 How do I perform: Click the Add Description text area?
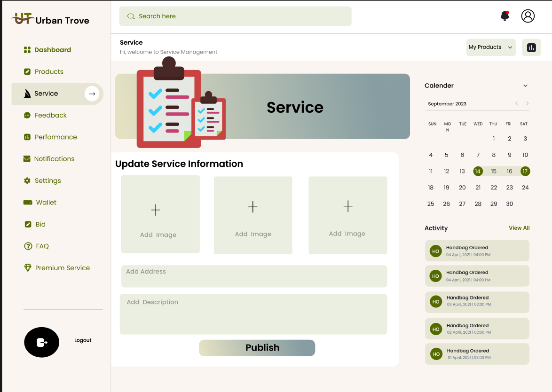[x=253, y=314]
